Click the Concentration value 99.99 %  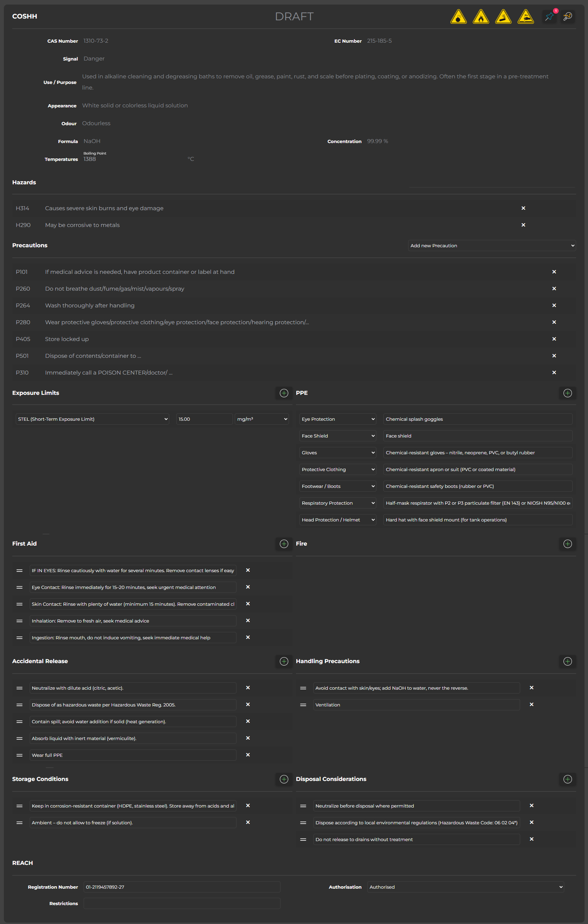point(378,142)
